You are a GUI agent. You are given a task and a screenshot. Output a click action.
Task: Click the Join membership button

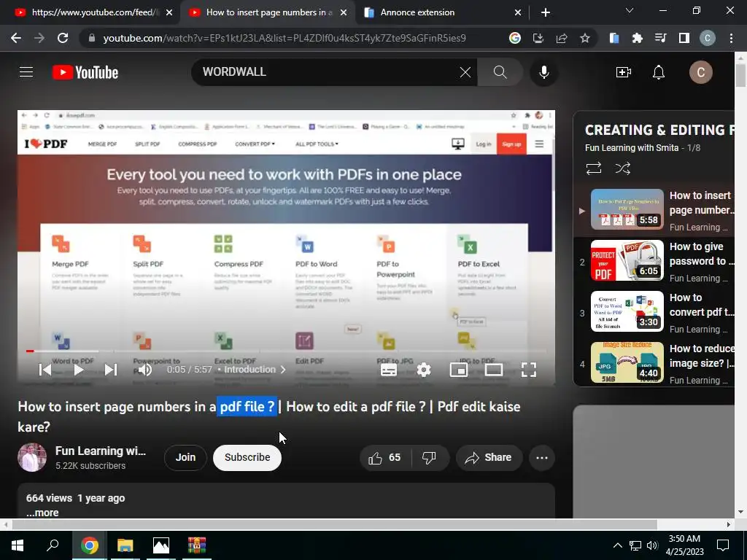tap(185, 458)
